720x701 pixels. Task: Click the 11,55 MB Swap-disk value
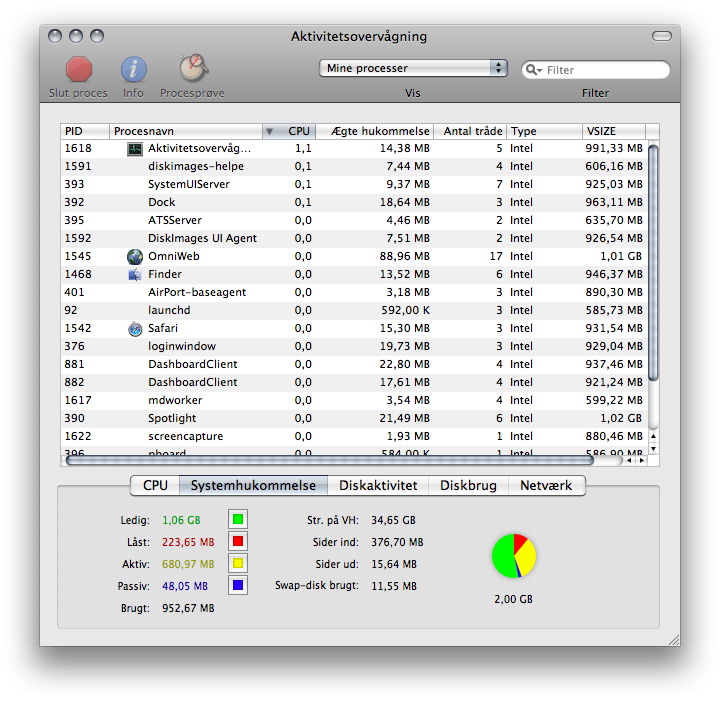tap(394, 587)
